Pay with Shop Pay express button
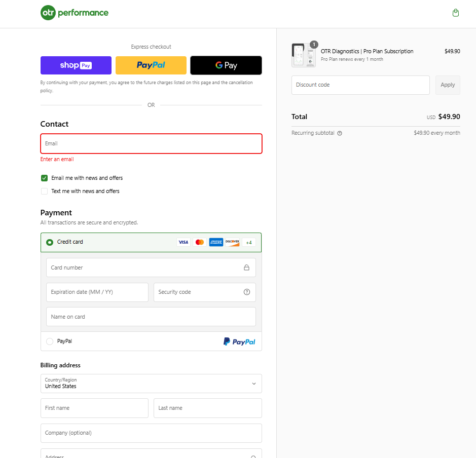 [76, 65]
